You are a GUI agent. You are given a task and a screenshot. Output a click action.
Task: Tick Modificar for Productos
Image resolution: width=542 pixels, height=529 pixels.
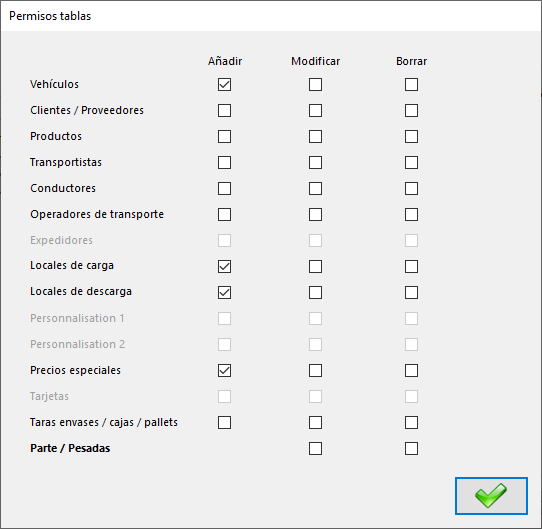(x=315, y=137)
